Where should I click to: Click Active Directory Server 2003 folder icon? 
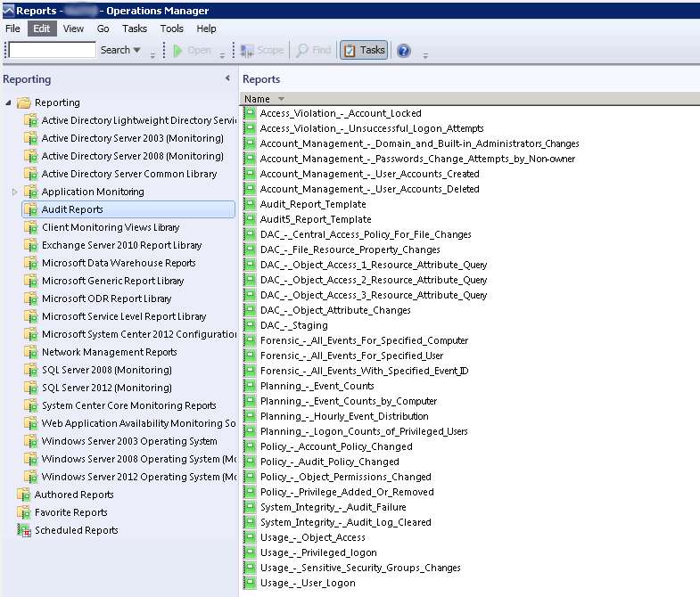[x=30, y=138]
